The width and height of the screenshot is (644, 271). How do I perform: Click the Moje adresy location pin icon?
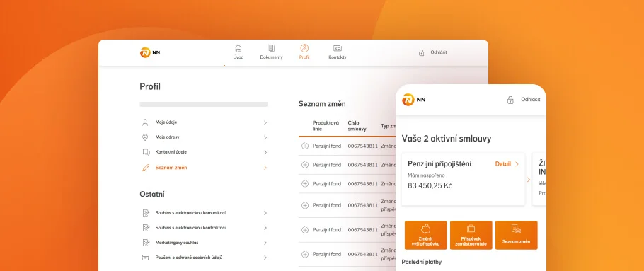pyautogui.click(x=145, y=137)
